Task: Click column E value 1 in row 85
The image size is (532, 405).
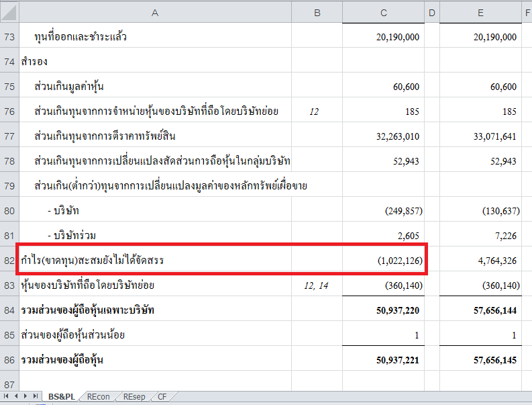Action: pos(514,335)
